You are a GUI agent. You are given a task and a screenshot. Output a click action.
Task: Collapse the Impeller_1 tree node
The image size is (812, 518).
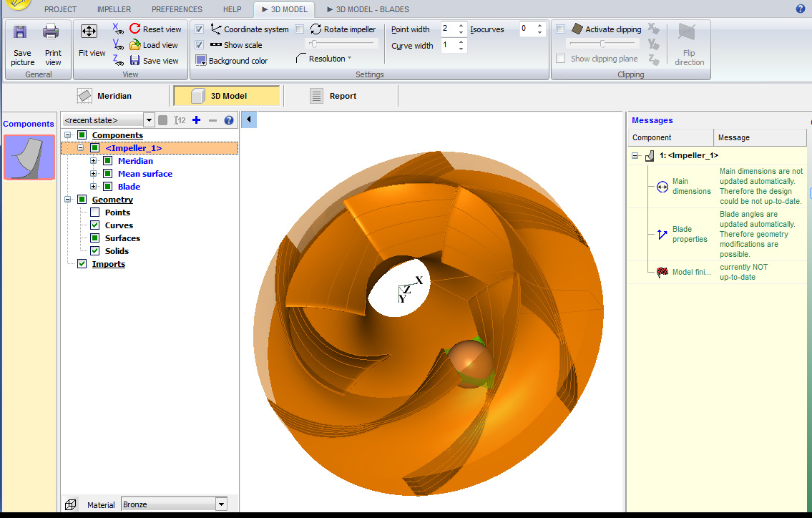click(x=80, y=148)
